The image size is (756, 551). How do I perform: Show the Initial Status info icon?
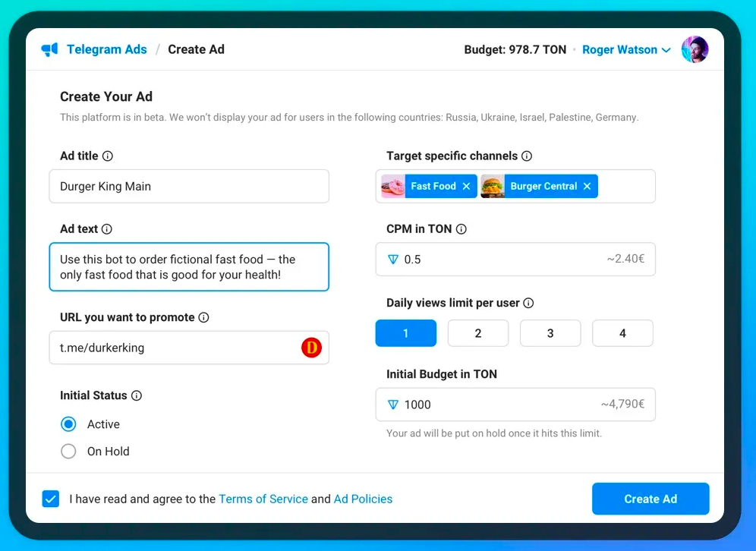click(x=137, y=395)
